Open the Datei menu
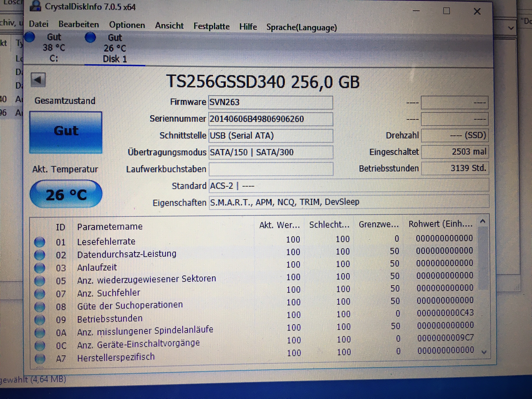 [39, 24]
